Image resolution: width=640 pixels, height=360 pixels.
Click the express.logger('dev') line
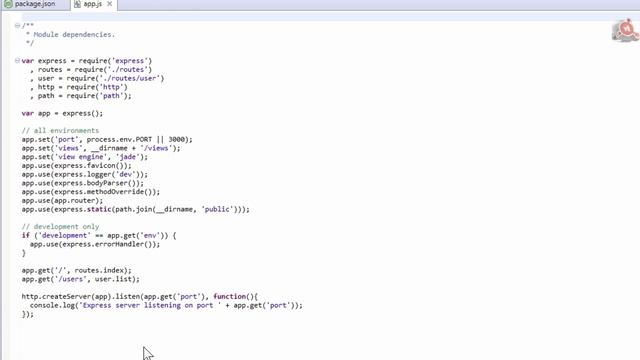pyautogui.click(x=84, y=174)
